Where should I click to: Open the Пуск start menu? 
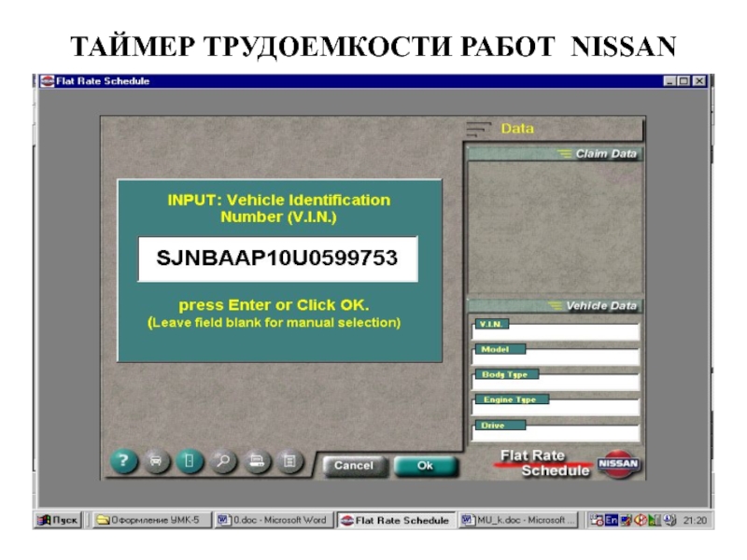point(58,520)
